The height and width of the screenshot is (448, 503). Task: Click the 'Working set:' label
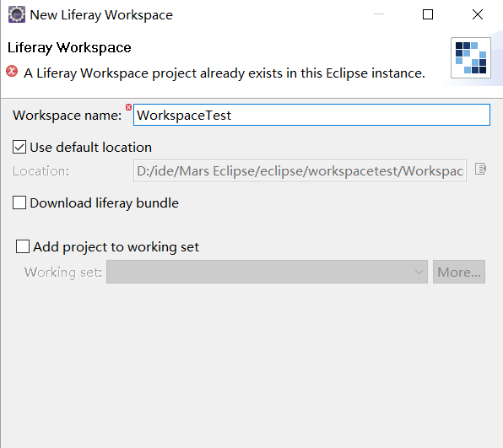[x=63, y=273]
